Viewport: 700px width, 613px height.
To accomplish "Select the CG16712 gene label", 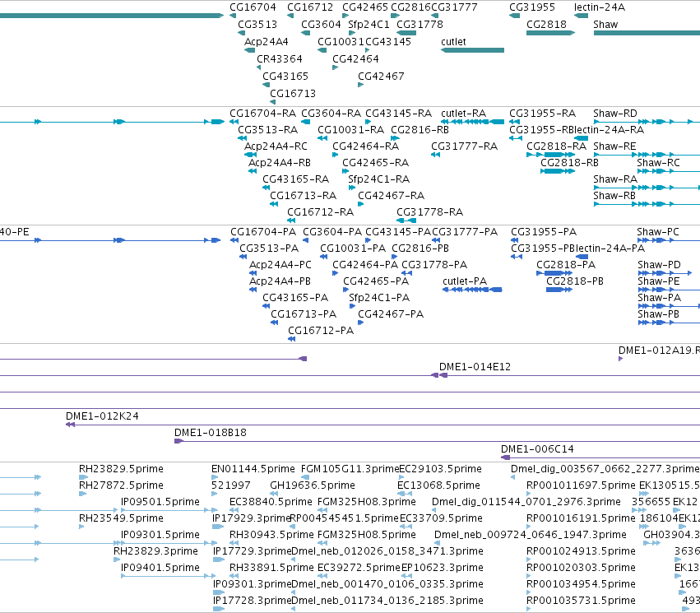I will (x=310, y=7).
